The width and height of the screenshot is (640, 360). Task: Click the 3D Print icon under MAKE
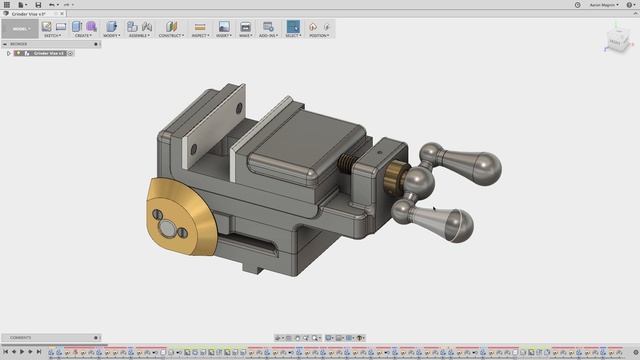click(245, 27)
